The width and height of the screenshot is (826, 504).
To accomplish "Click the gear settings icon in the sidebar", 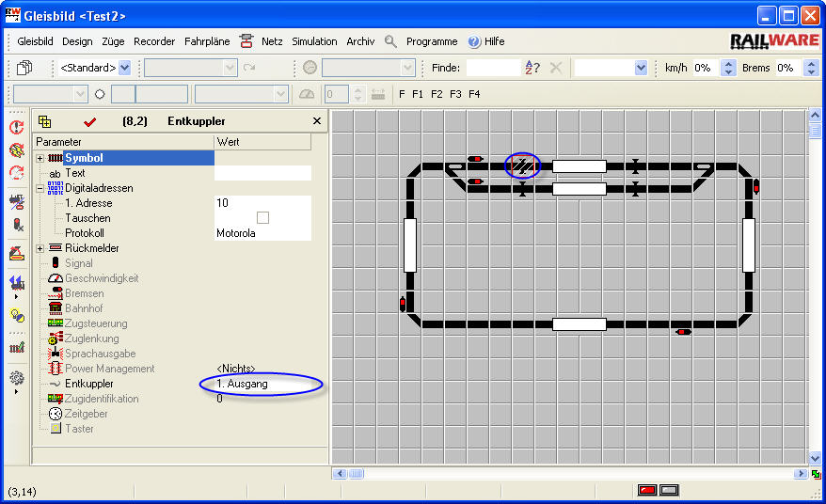I will (x=17, y=377).
